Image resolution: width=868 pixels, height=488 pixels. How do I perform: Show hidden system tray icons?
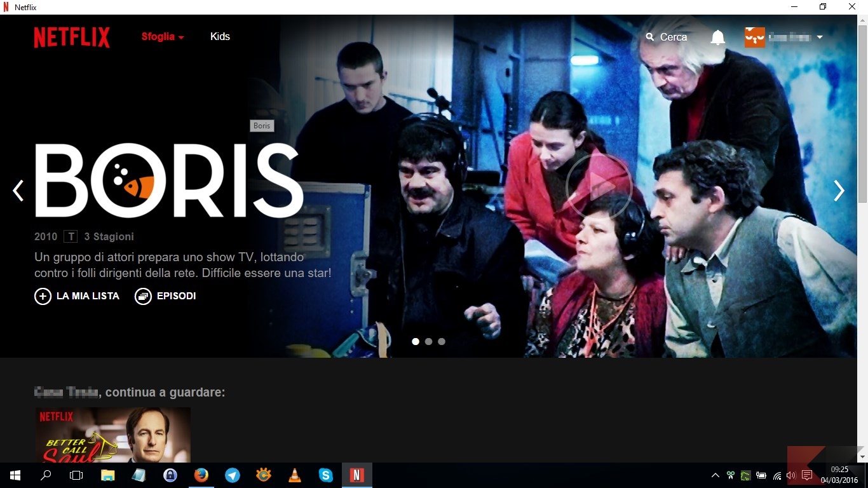click(x=715, y=475)
